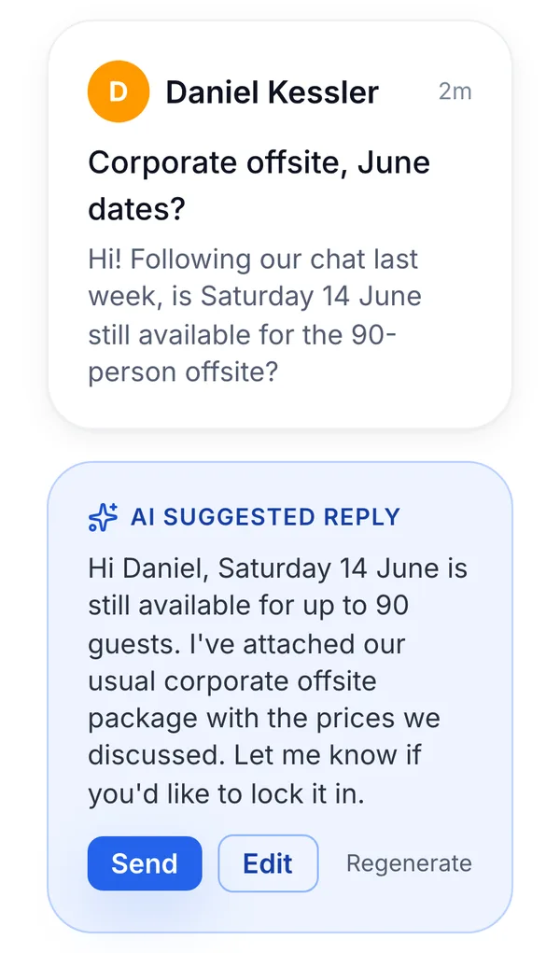Screen dimensions: 560x953
Task: Click the sparkle icon beside AI Suggested Reply
Action: (104, 517)
